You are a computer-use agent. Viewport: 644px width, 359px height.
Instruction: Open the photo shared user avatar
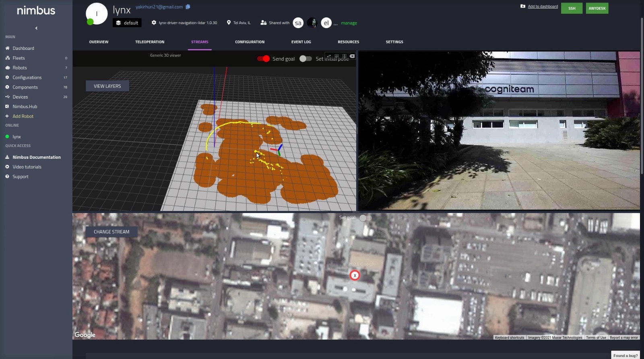tap(312, 23)
